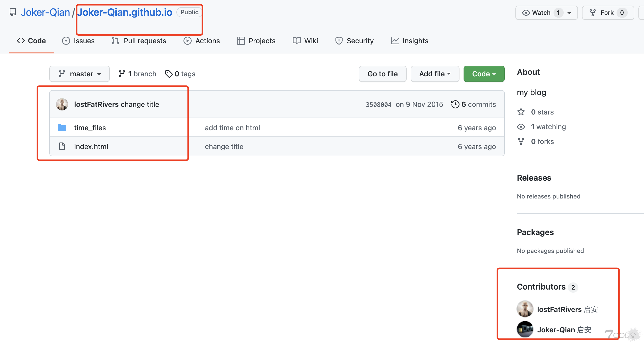This screenshot has height=343, width=644.
Task: Expand the green Code dropdown button
Action: pos(484,74)
